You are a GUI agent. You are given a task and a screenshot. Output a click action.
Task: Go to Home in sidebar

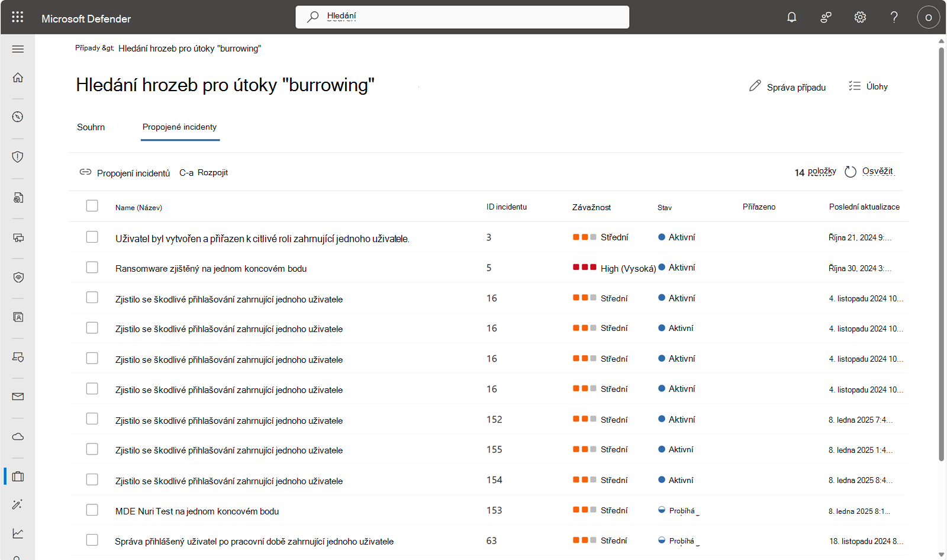click(18, 78)
